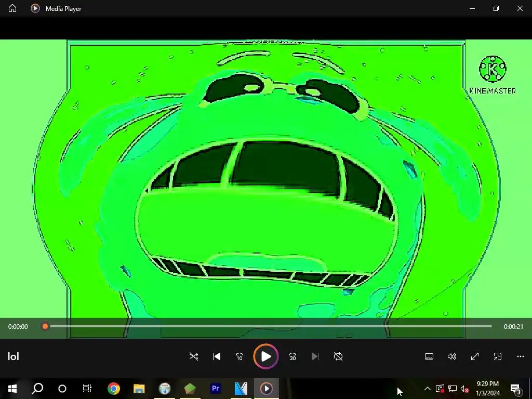Skip to previous track

click(x=217, y=356)
